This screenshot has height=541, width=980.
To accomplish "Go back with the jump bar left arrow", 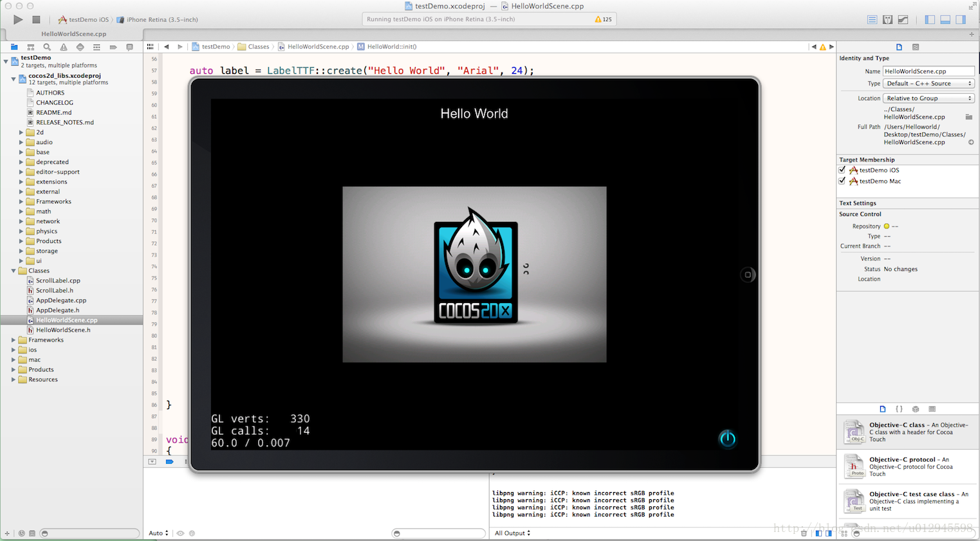I will click(x=167, y=46).
